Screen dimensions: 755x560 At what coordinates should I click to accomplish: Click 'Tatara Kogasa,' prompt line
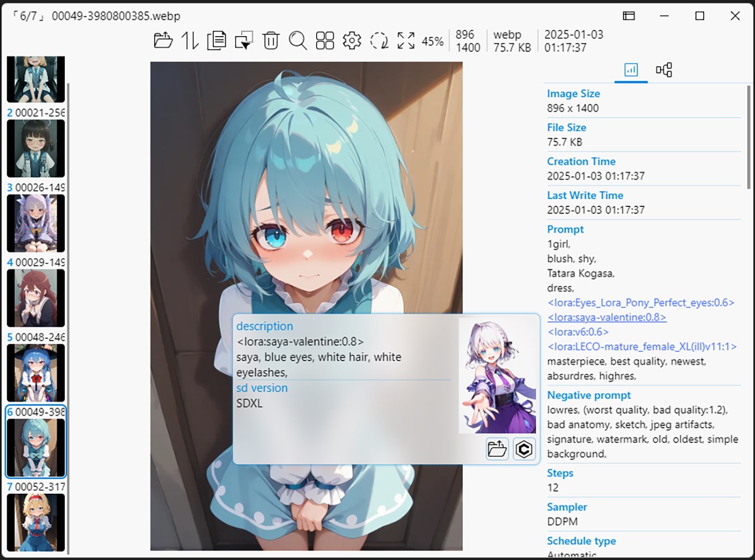580,273
